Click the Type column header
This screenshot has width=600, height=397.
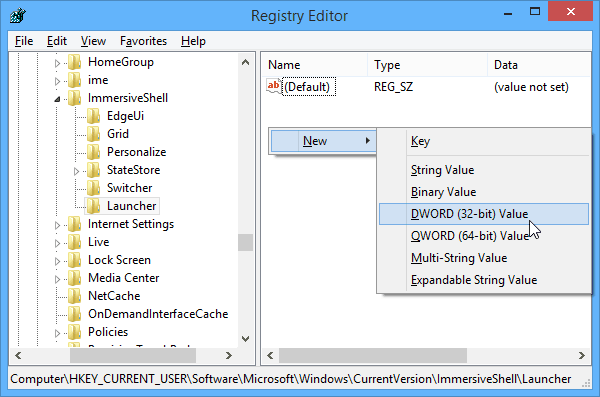[427, 65]
